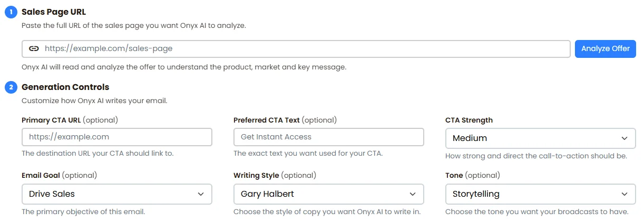The height and width of the screenshot is (222, 644).
Task: Click the Email Goal label
Action: (x=42, y=175)
